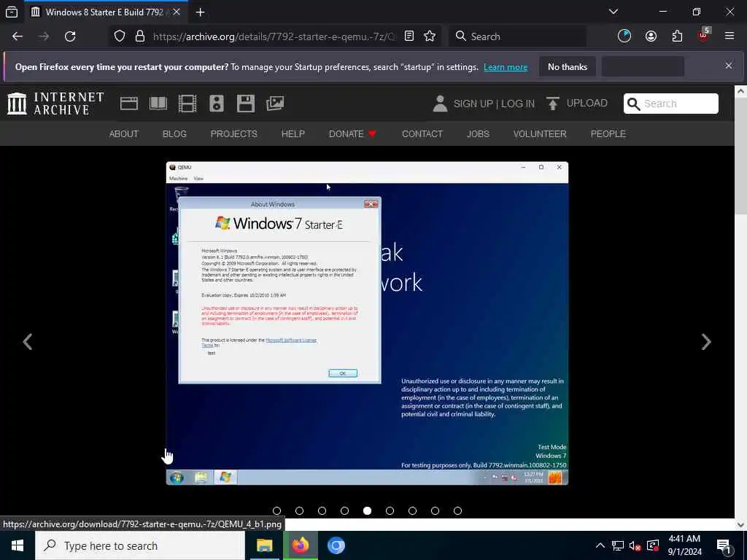747x560 pixels.
Task: Open the JOBS menu item
Action: pos(478,134)
